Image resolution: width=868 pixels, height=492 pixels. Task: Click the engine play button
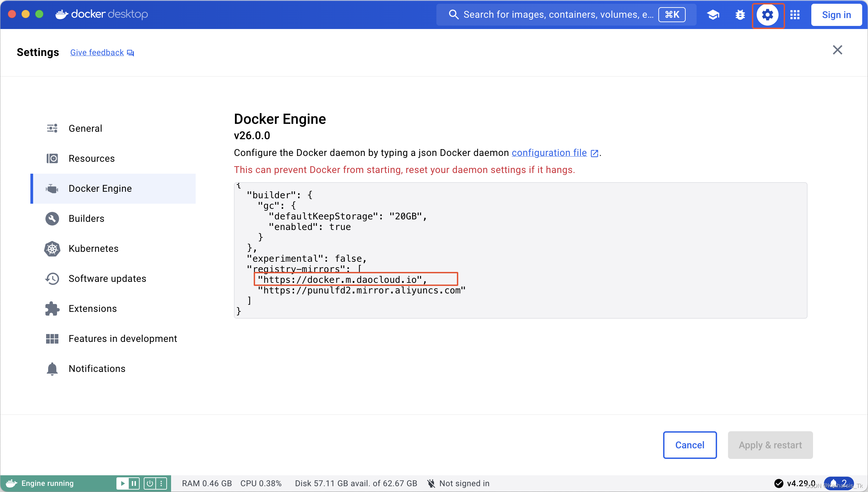pos(122,483)
